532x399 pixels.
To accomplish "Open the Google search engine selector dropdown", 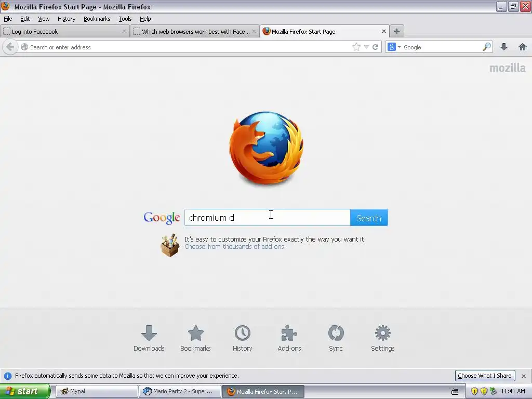I will (394, 47).
